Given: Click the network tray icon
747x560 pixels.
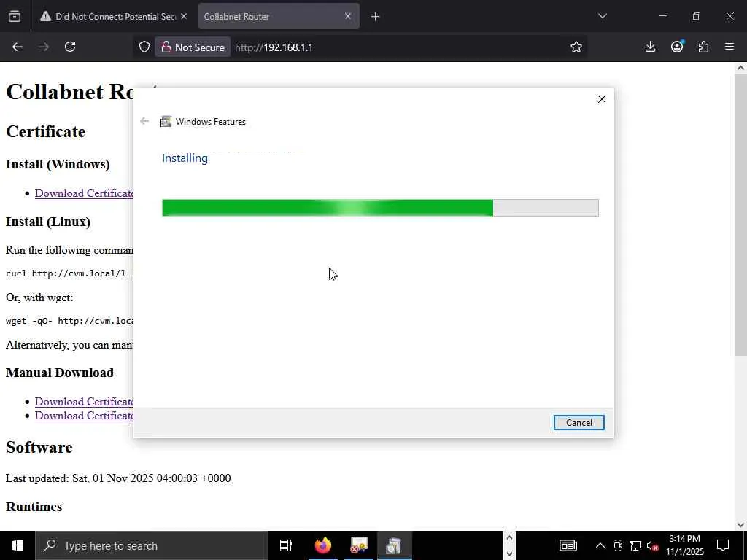Looking at the screenshot, I should click(x=635, y=545).
